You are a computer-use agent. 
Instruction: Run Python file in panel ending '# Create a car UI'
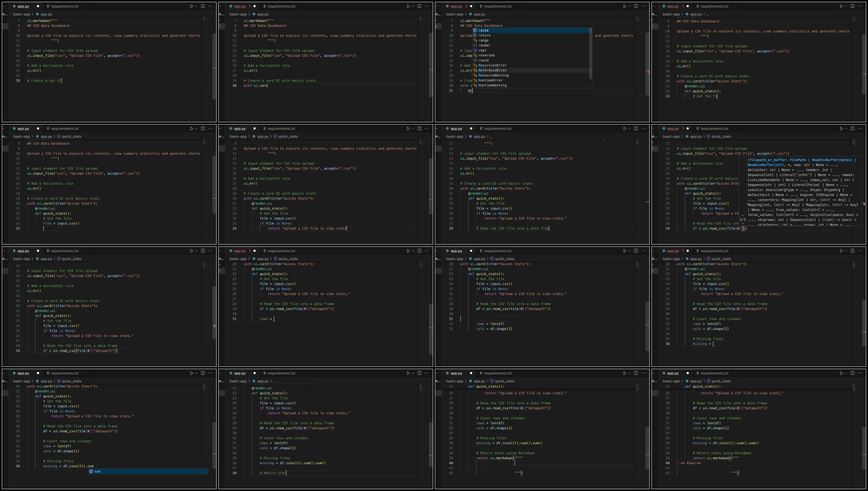pyautogui.click(x=191, y=6)
